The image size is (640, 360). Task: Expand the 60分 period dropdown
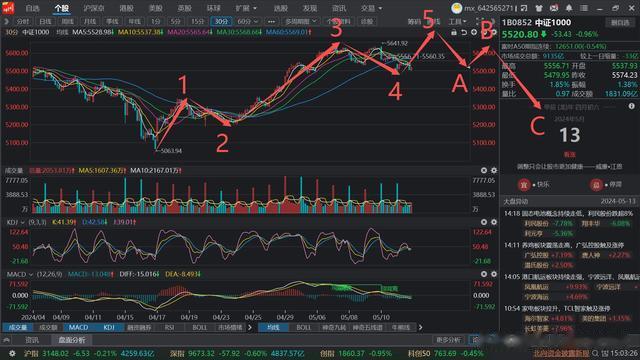(x=248, y=21)
